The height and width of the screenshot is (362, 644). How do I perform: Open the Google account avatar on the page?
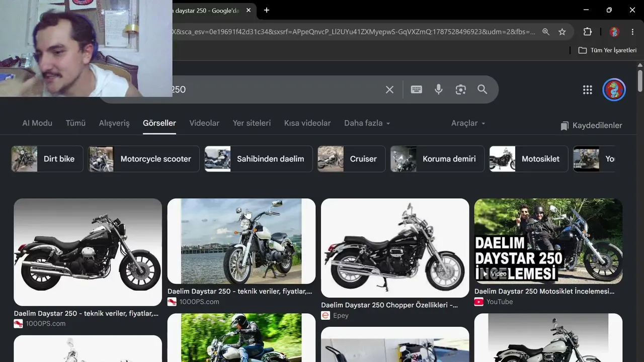[x=614, y=89]
